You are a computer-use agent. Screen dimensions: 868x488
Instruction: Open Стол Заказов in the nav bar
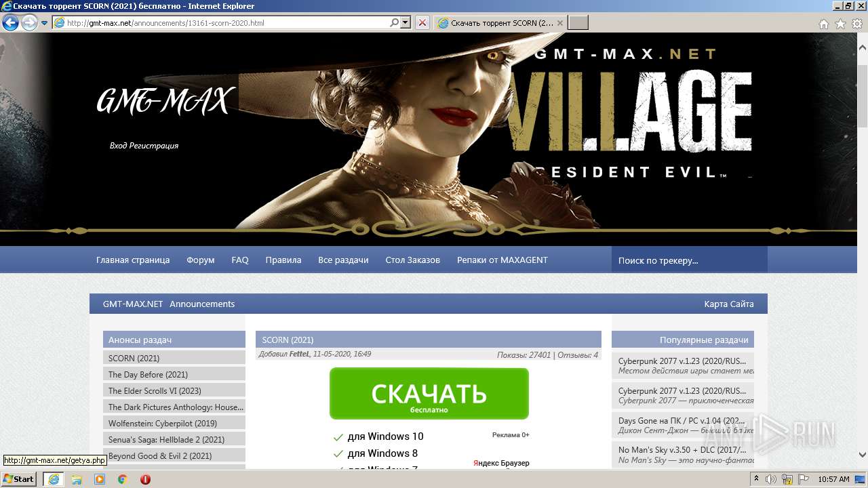pos(413,260)
